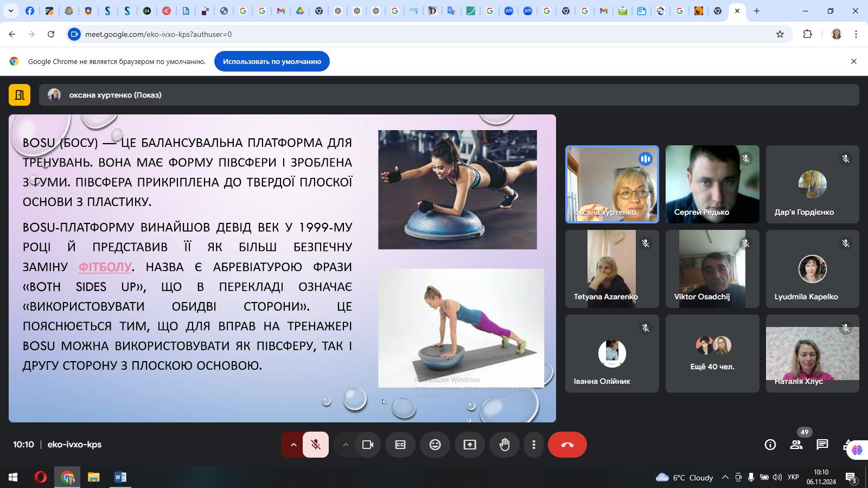The image size is (868, 488).
Task: Open more options three-dot menu
Action: click(x=534, y=445)
